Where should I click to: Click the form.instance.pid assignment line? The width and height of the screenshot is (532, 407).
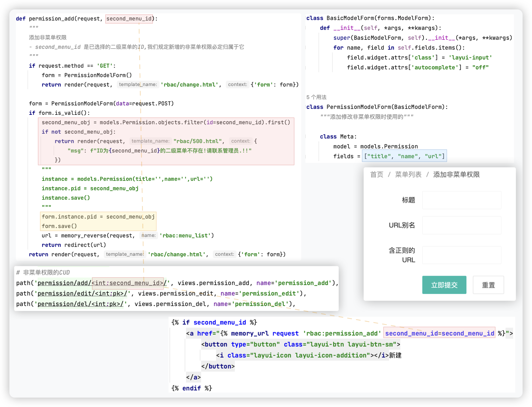point(98,217)
